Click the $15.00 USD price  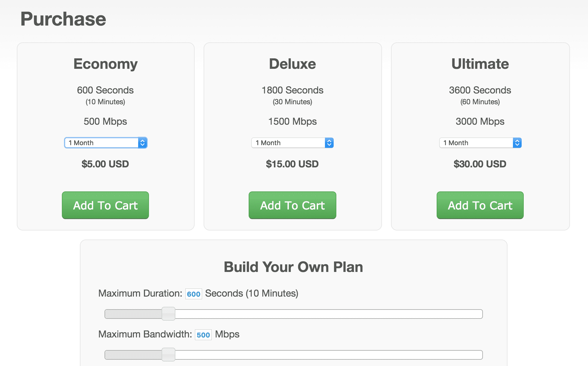[292, 164]
